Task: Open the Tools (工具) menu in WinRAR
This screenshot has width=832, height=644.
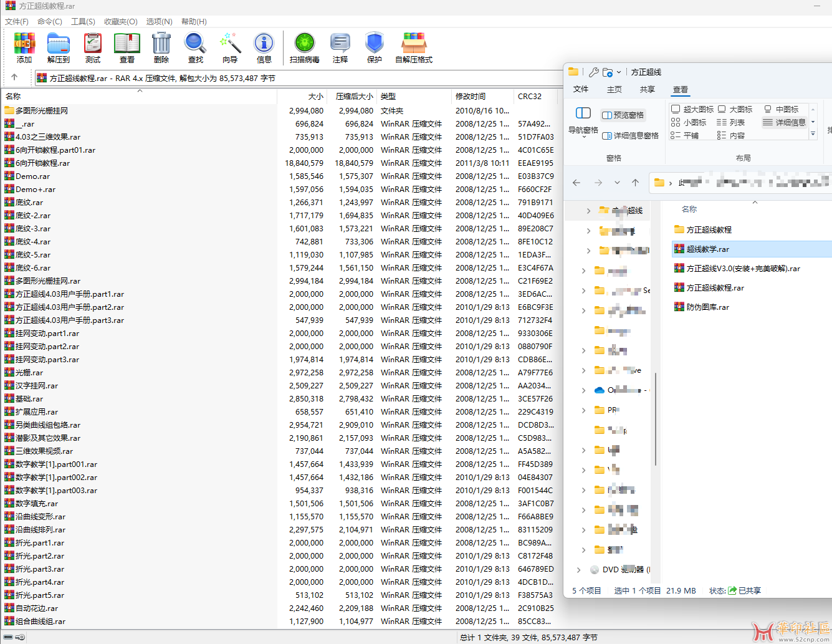Action: point(83,21)
